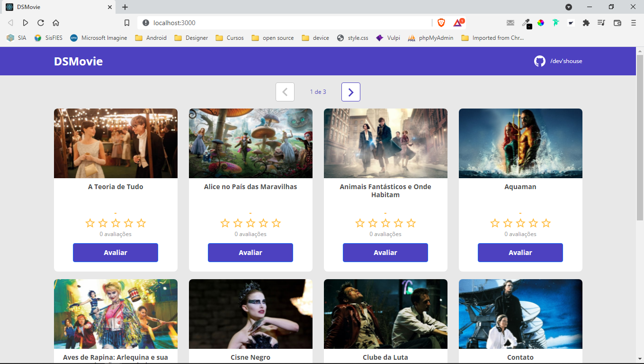Image resolution: width=644 pixels, height=364 pixels.
Task: Click the browser extensions puzzle icon
Action: (586, 22)
